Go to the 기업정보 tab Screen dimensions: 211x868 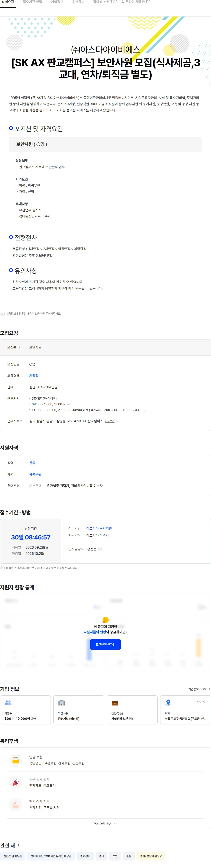coord(57,2)
